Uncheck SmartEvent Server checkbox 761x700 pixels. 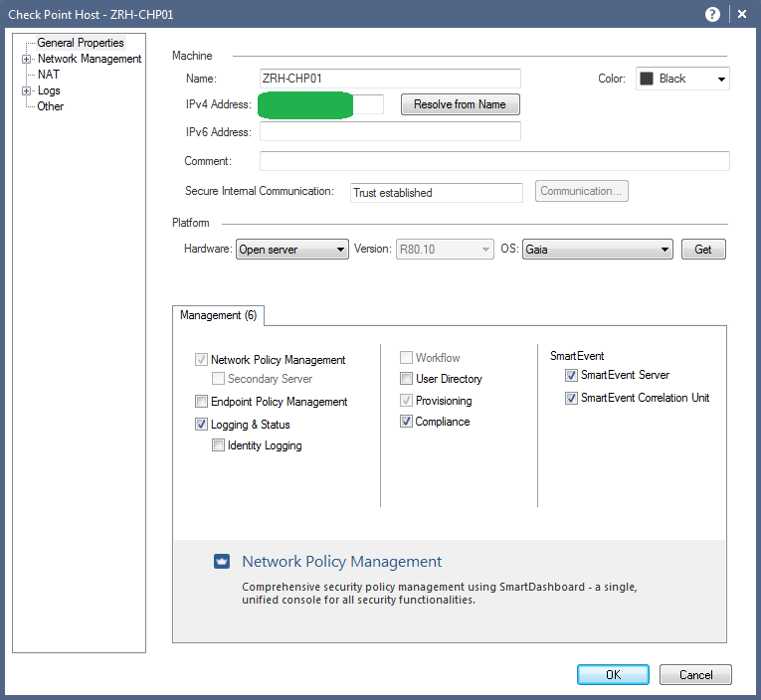[x=571, y=375]
